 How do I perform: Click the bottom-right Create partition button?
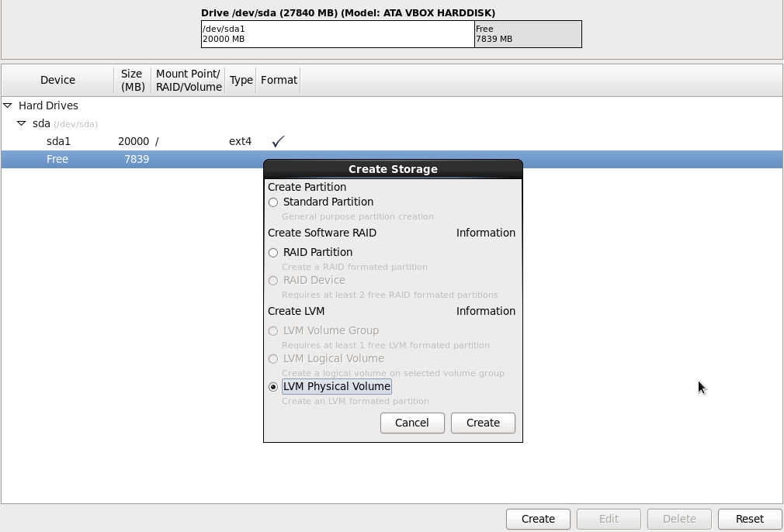point(538,519)
